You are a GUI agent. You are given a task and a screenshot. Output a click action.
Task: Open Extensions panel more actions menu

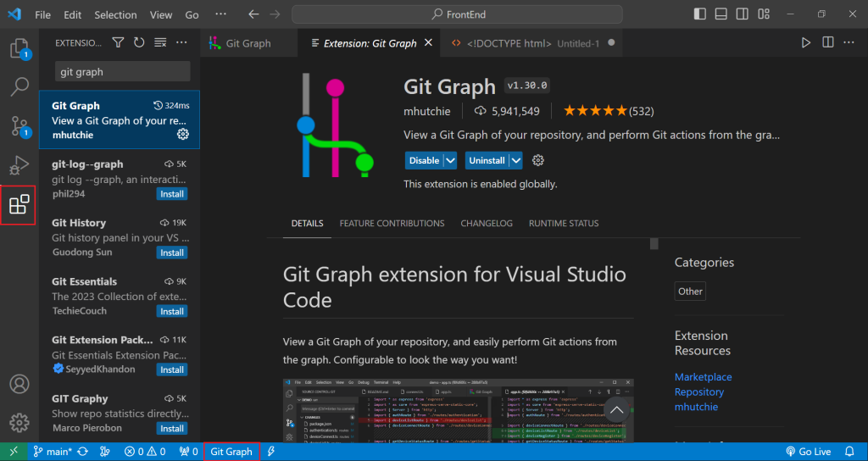point(181,42)
